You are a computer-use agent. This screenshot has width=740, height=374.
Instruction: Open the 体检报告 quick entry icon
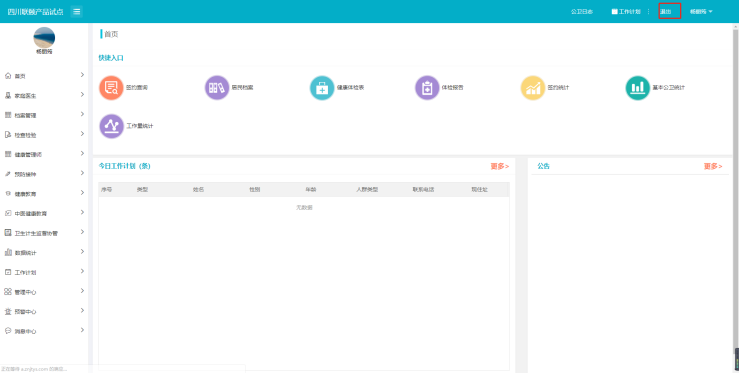[x=427, y=88]
